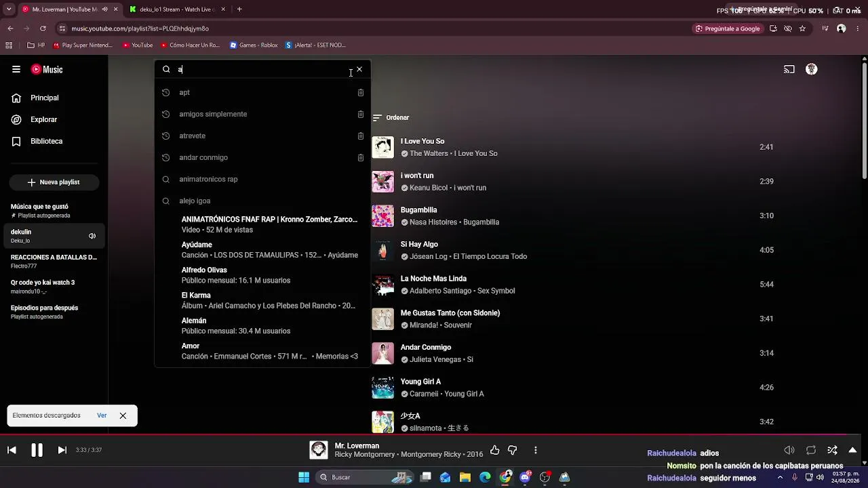
Task: Play I Love You So thumbnail
Action: (x=383, y=147)
